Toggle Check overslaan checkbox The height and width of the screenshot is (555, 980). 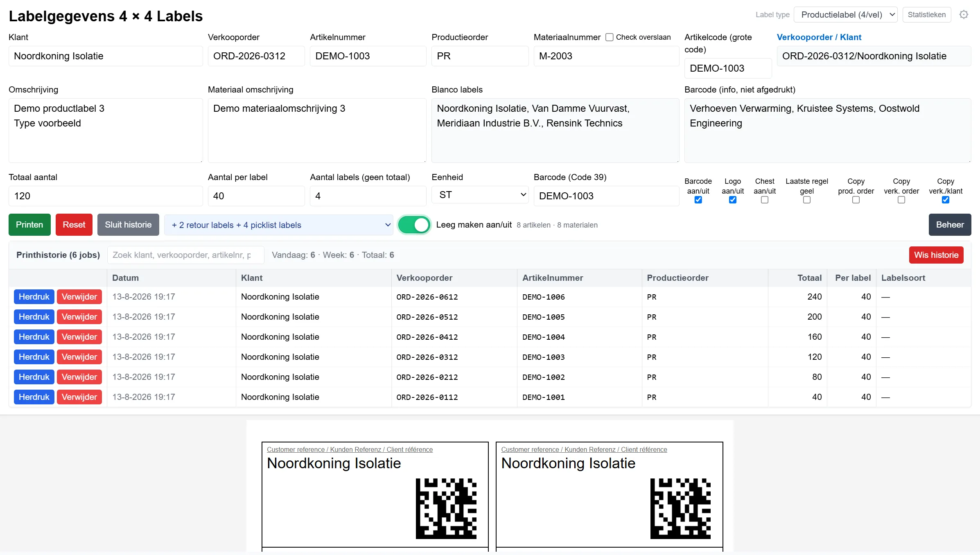[x=610, y=37]
